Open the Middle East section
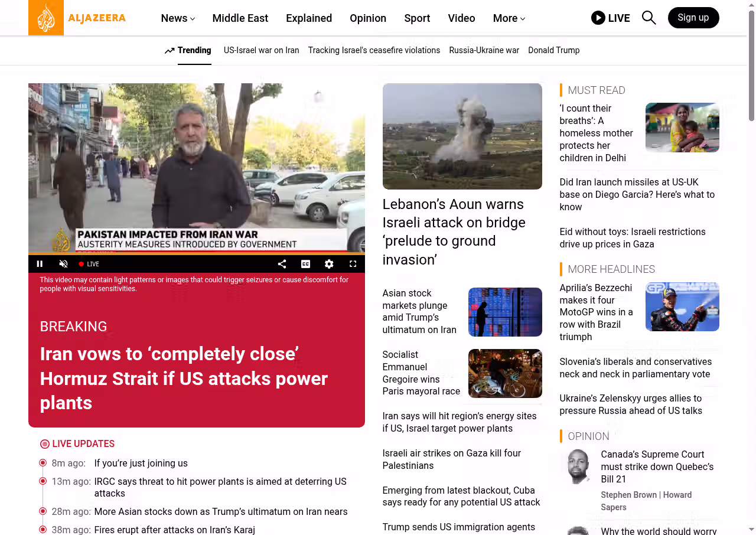The image size is (756, 535). pyautogui.click(x=240, y=18)
